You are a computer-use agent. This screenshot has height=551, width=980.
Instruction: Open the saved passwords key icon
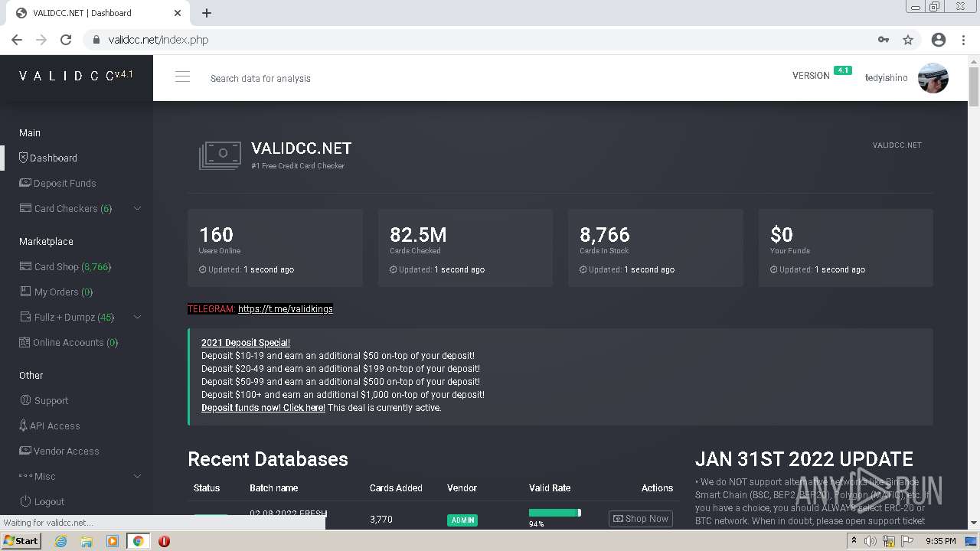pos(884,40)
